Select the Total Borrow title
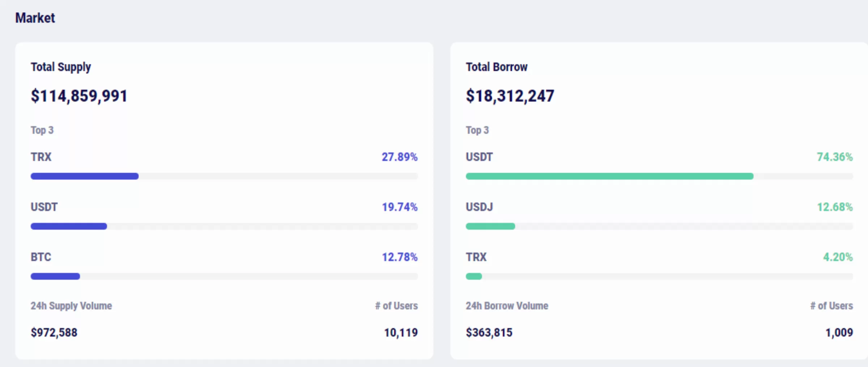 click(x=497, y=67)
